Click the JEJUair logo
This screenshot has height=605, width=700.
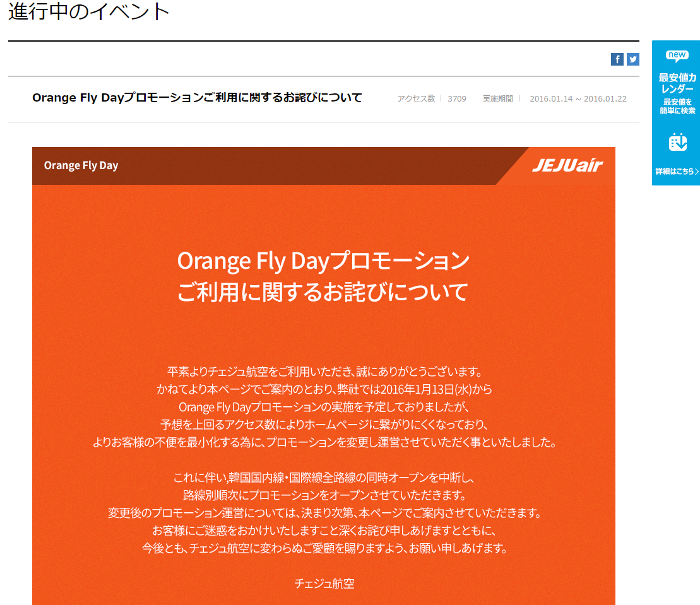(x=567, y=165)
